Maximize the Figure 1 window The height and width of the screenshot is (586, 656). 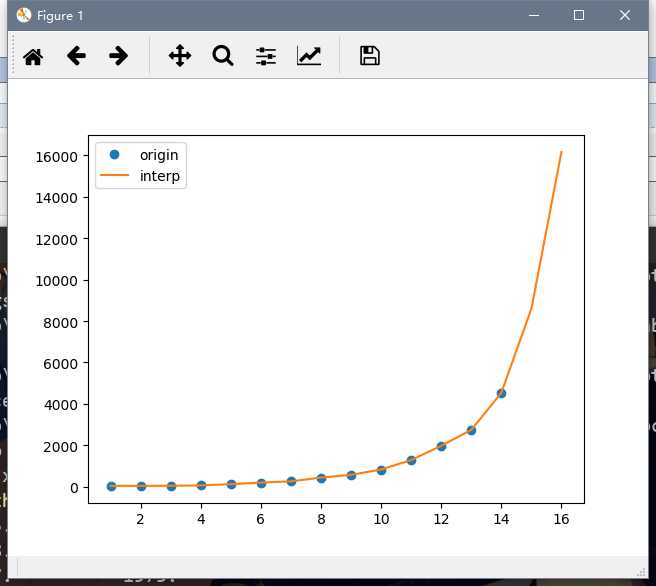tap(579, 15)
